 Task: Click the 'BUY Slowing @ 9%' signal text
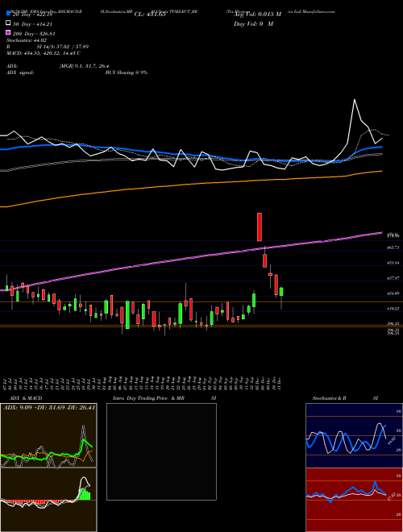(x=127, y=73)
